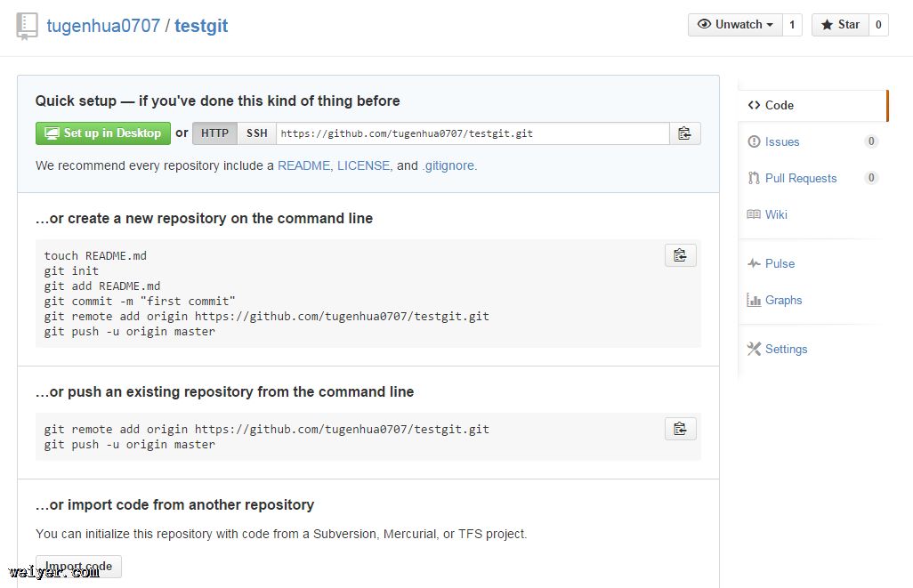Open the Issues section in the sidebar
This screenshot has height=588, width=913.
781,141
